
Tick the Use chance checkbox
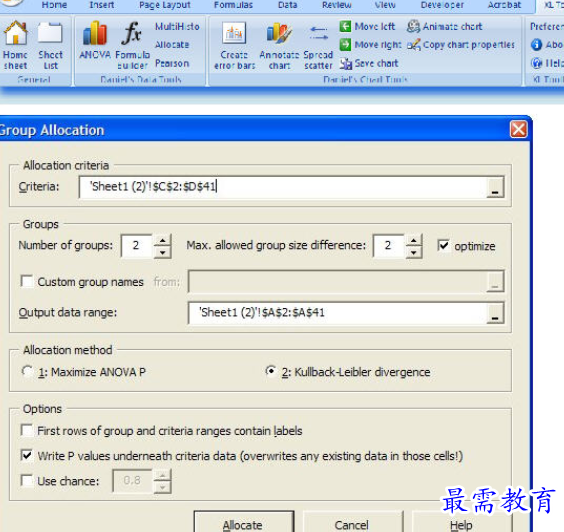pyautogui.click(x=27, y=481)
